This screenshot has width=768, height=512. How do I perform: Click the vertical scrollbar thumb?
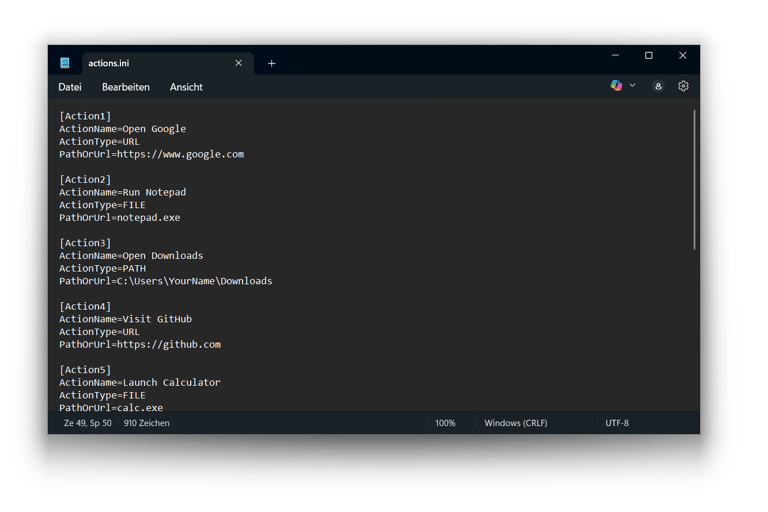point(694,180)
